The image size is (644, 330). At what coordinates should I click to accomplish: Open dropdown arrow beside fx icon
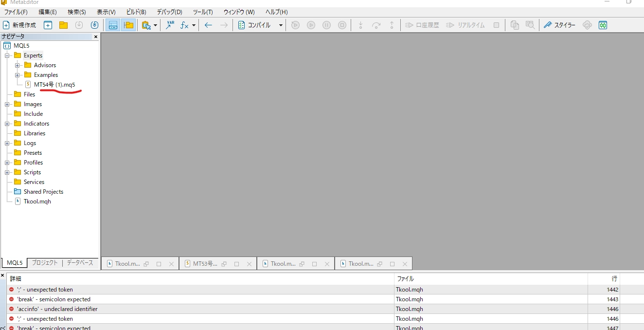pyautogui.click(x=194, y=25)
